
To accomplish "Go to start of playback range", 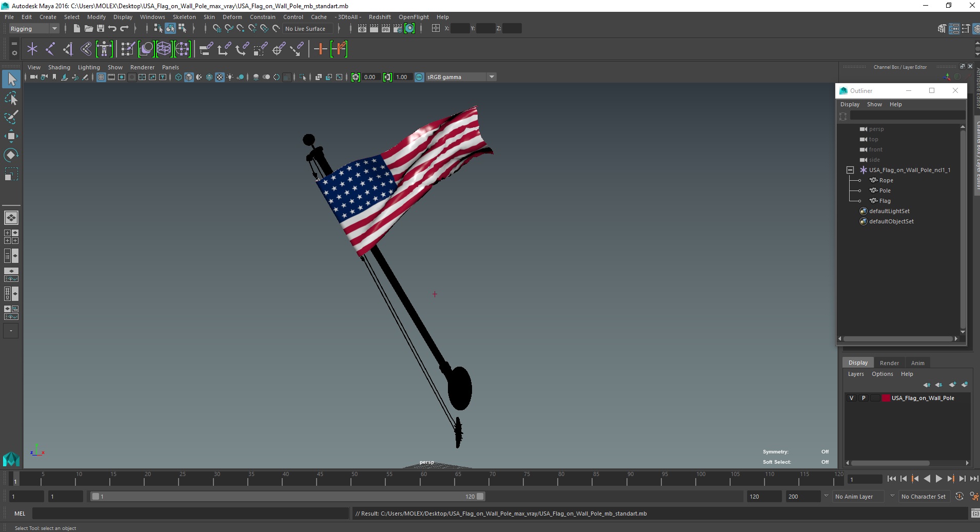I will pos(891,479).
